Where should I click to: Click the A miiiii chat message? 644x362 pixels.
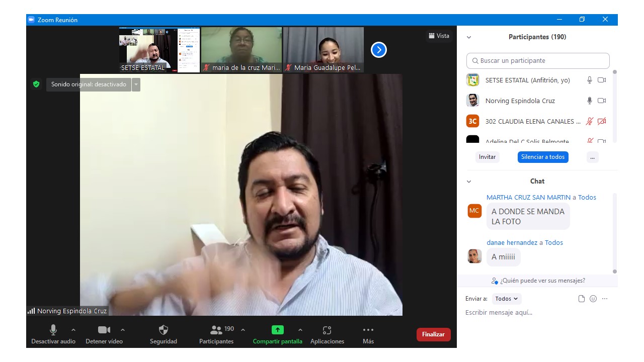[x=503, y=257]
